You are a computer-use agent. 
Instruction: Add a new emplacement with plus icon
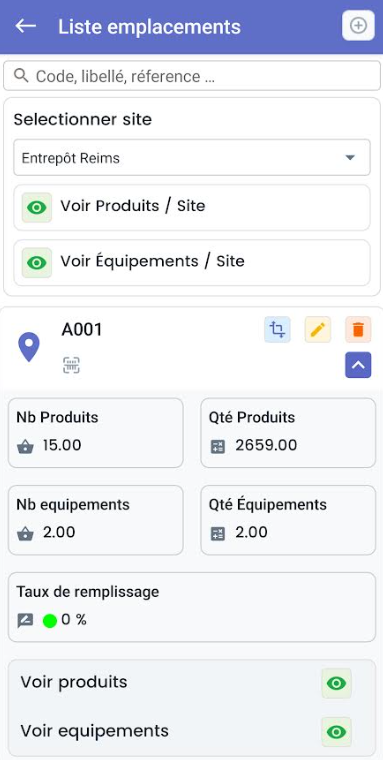(x=358, y=26)
